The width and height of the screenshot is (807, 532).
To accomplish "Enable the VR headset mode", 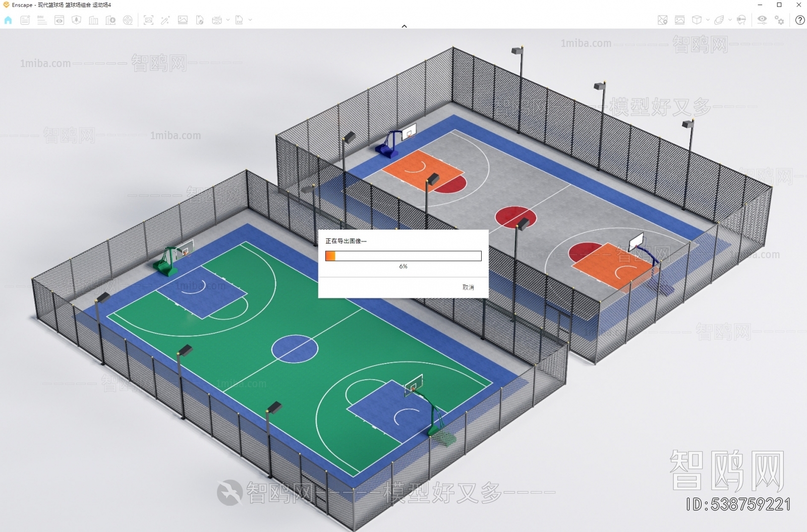I will (x=741, y=20).
